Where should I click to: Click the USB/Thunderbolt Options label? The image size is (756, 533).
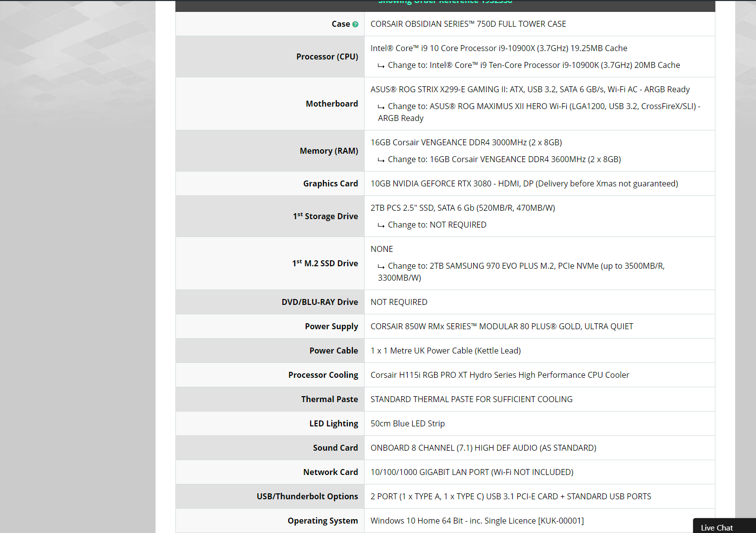[x=307, y=496]
